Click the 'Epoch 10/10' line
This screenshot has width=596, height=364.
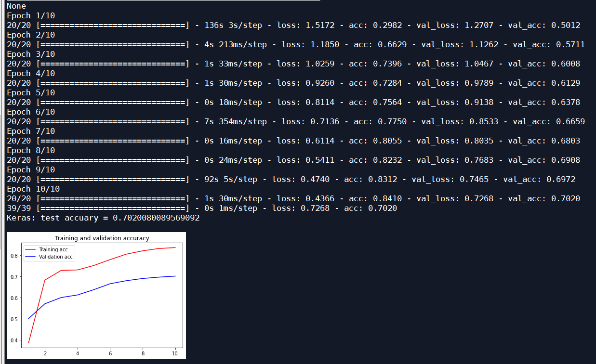(33, 189)
